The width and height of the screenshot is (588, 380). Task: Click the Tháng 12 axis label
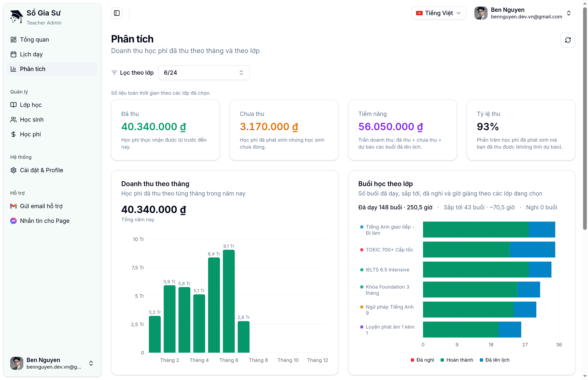click(x=317, y=360)
